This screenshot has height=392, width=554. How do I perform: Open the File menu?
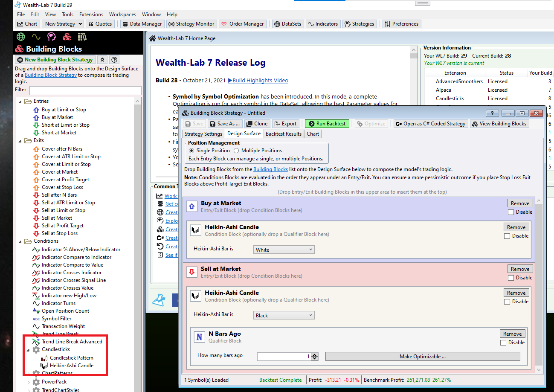click(x=21, y=15)
